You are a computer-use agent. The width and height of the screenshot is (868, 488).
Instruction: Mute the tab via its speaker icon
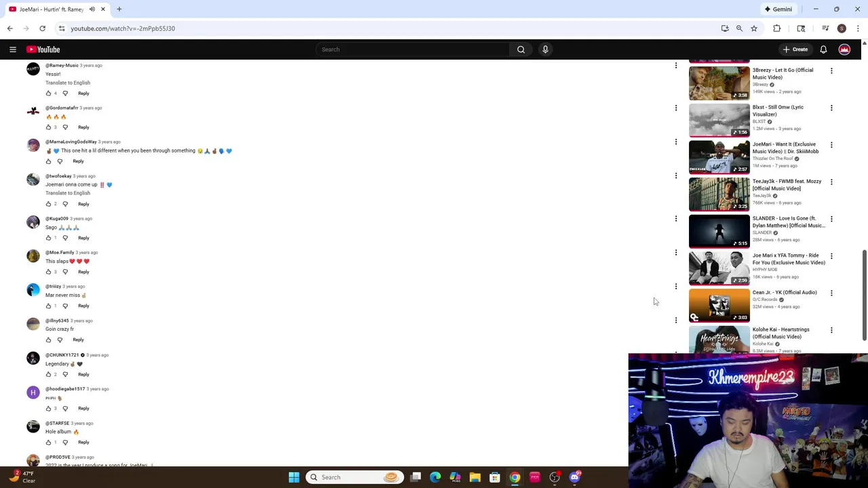click(92, 9)
